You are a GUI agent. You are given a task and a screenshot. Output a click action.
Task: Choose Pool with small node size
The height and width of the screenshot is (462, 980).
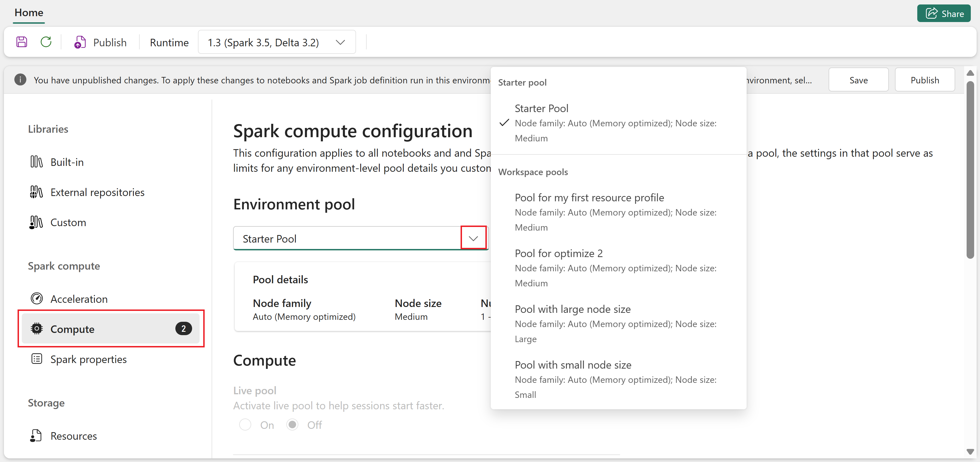618,379
